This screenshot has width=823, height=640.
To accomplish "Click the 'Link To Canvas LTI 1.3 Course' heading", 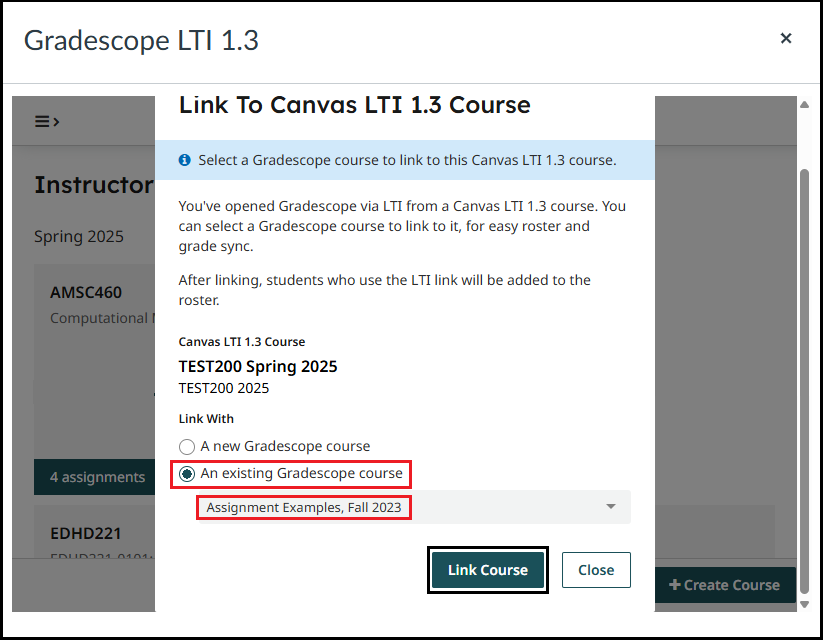I will pyautogui.click(x=355, y=105).
